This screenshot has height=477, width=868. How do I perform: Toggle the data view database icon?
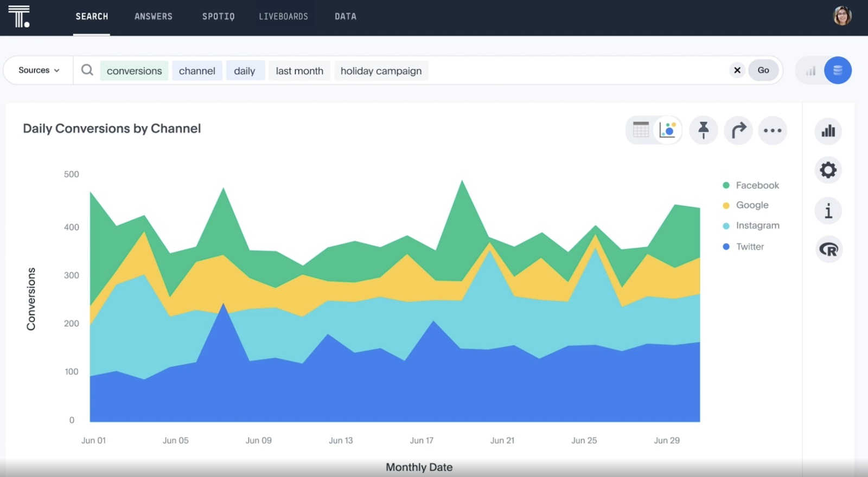(x=838, y=70)
